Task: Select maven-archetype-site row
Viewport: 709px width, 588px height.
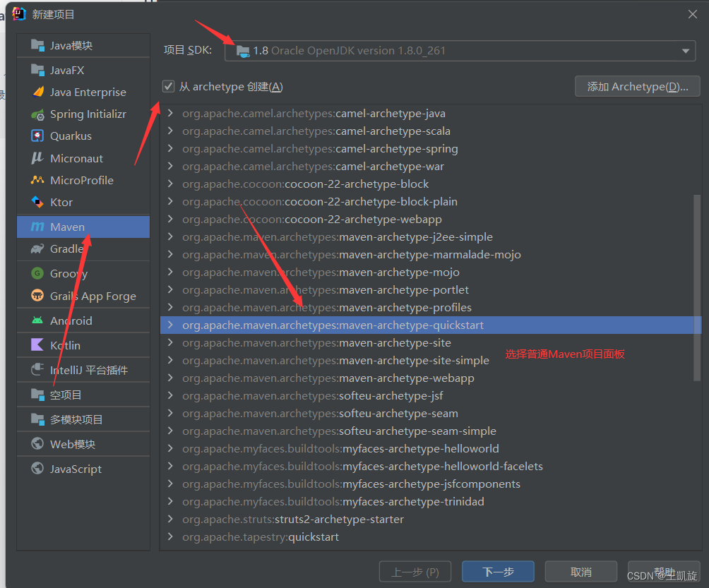Action: coord(431,342)
